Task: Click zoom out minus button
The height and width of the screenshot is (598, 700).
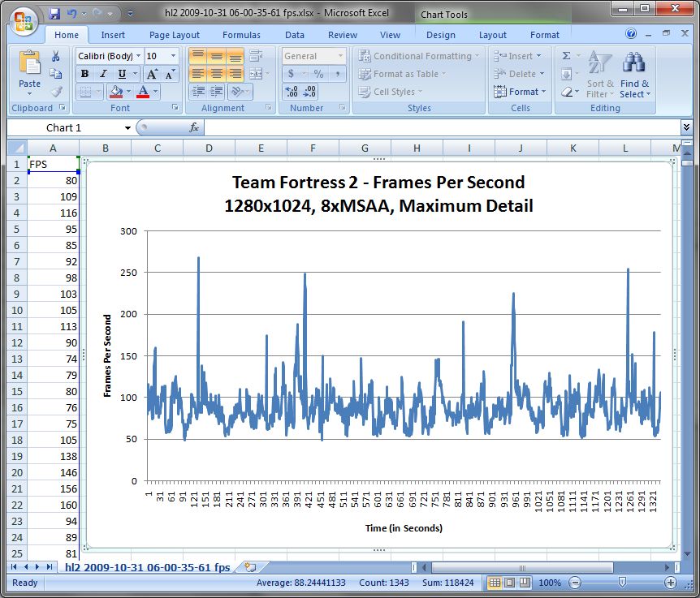Action: (576, 583)
